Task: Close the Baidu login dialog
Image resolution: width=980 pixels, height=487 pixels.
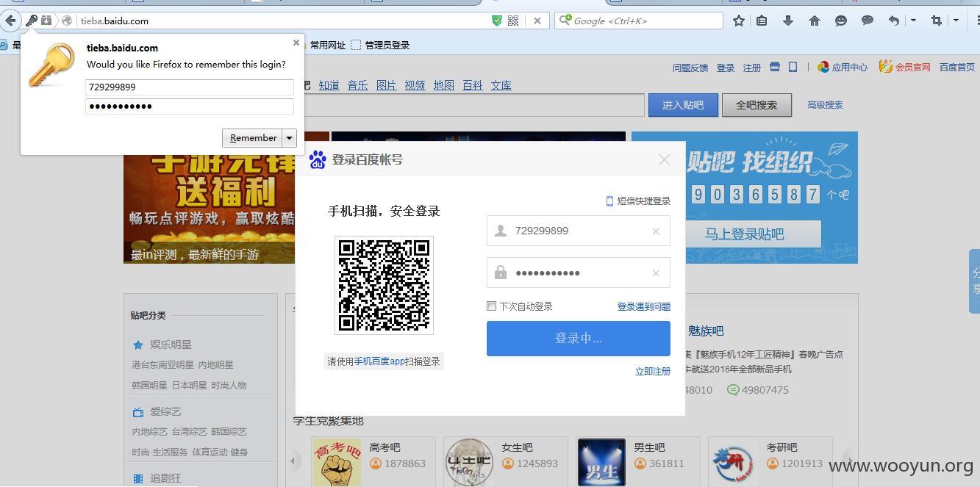Action: pyautogui.click(x=664, y=159)
